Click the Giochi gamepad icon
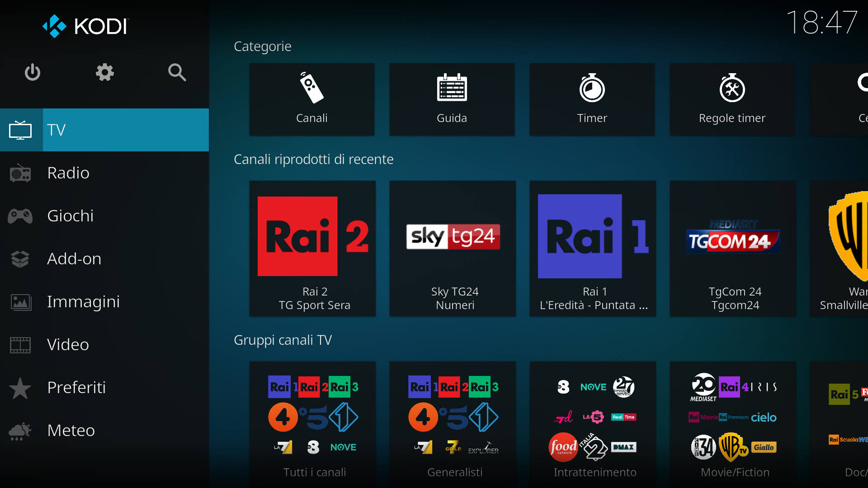Image resolution: width=868 pixels, height=488 pixels. click(x=20, y=216)
